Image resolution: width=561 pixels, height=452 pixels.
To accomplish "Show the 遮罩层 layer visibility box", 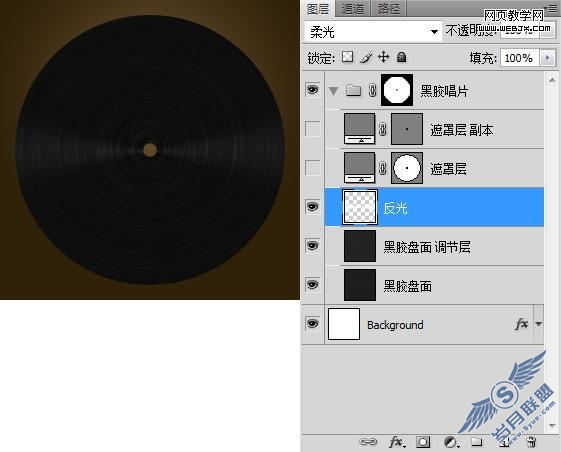I will 312,167.
